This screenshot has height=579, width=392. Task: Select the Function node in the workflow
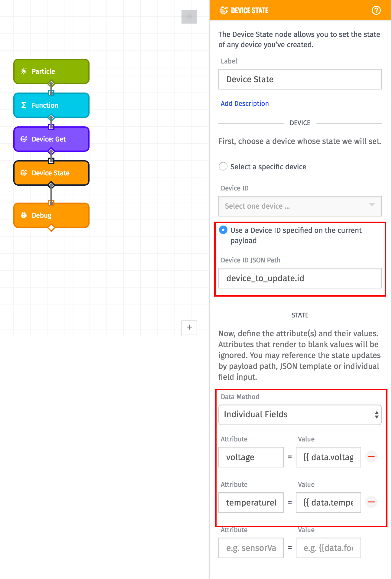point(51,105)
